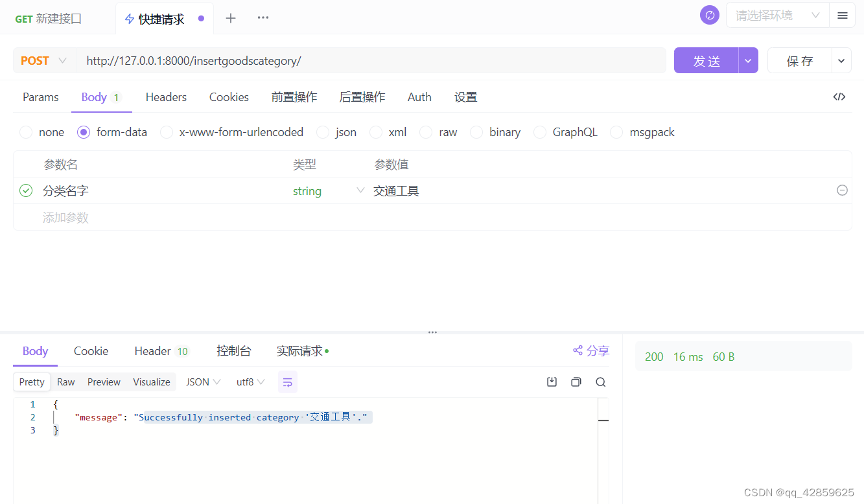Click the 添加参数 add parameter field
Screen dimensions: 864x504
(x=65, y=218)
